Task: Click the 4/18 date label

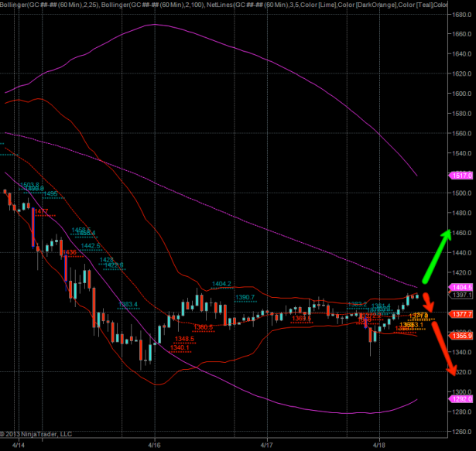Action: coord(379,446)
